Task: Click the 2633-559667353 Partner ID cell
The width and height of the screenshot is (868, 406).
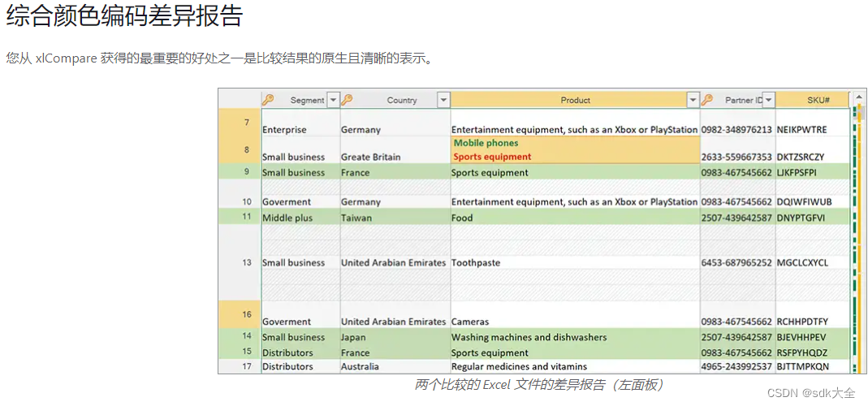Action: [x=737, y=150]
